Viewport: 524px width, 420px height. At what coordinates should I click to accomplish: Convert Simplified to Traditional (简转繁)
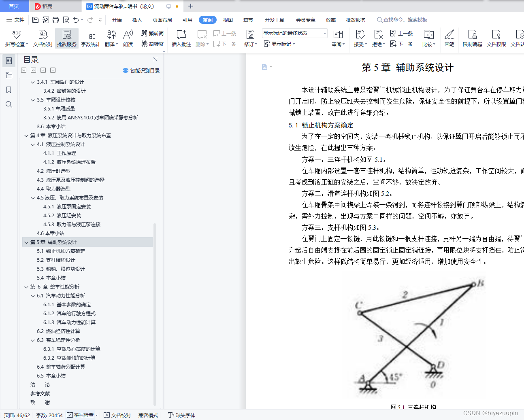click(x=152, y=44)
